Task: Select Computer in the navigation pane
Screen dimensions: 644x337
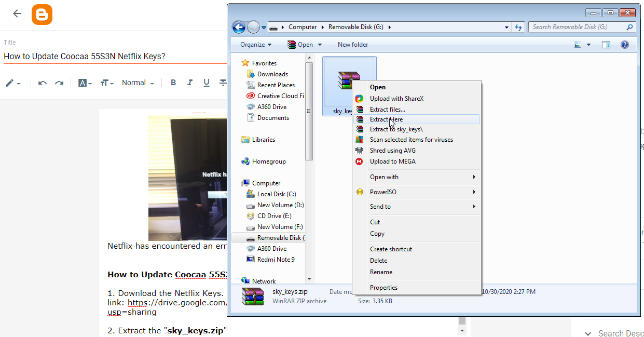Action: pos(261,183)
